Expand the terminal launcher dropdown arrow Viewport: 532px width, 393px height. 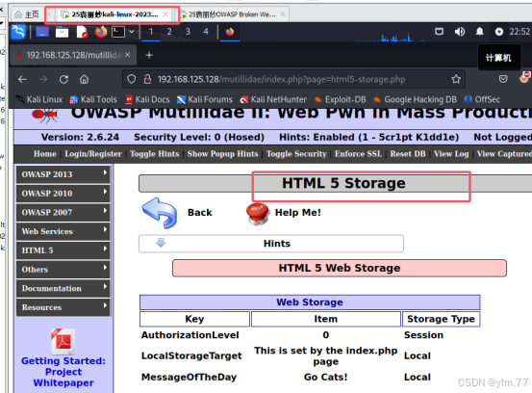[x=132, y=32]
